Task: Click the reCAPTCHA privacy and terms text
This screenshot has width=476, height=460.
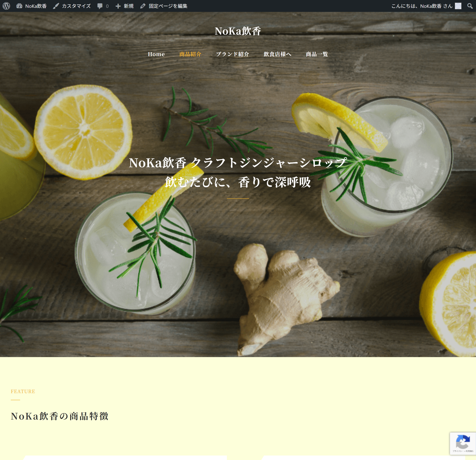Action: tap(463, 451)
